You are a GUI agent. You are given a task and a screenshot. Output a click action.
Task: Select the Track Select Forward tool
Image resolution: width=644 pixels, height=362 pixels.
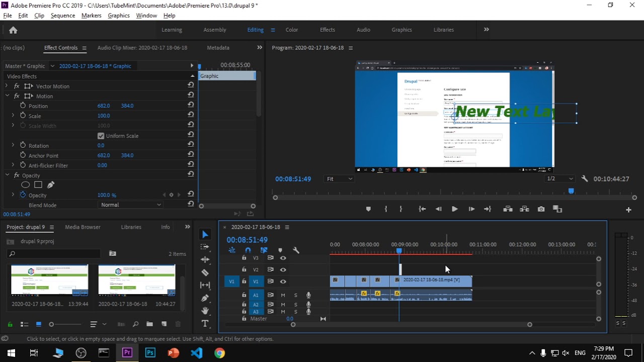[x=205, y=247]
